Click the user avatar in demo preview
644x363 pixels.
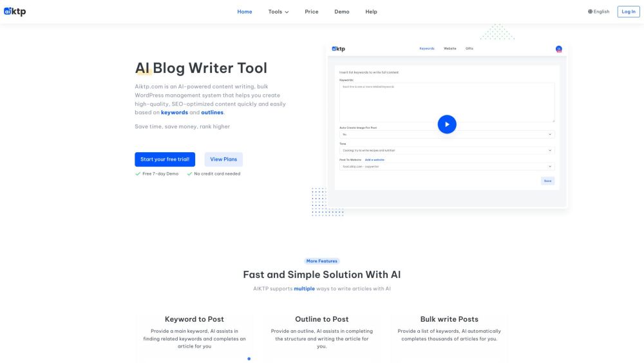tap(558, 49)
